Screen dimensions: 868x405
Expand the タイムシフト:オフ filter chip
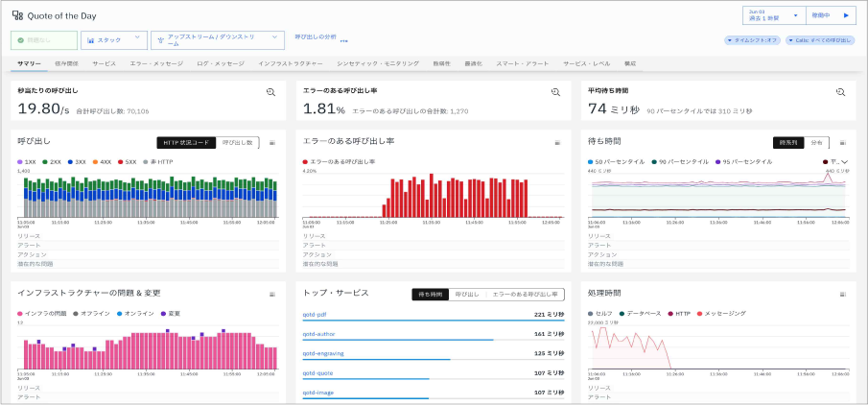pyautogui.click(x=754, y=41)
